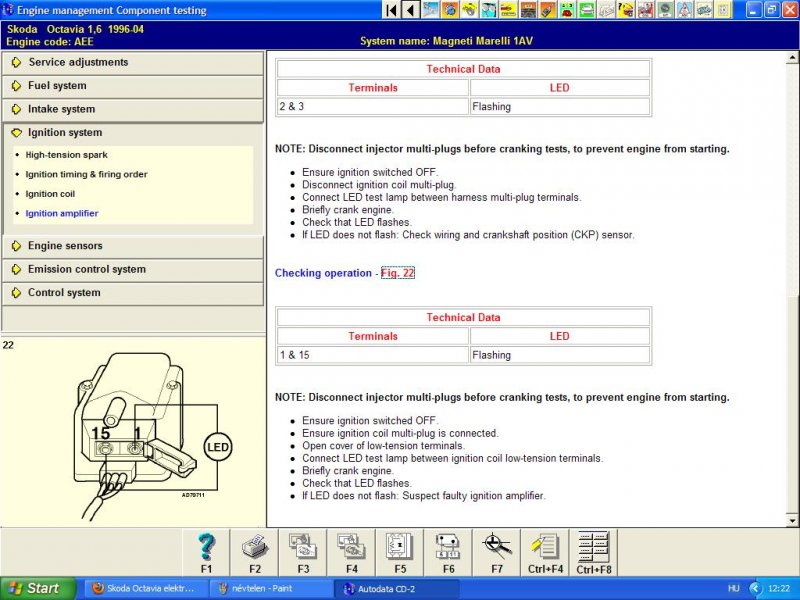This screenshot has width=800, height=600.
Task: Click the scrollbar up arrow
Action: (x=792, y=58)
